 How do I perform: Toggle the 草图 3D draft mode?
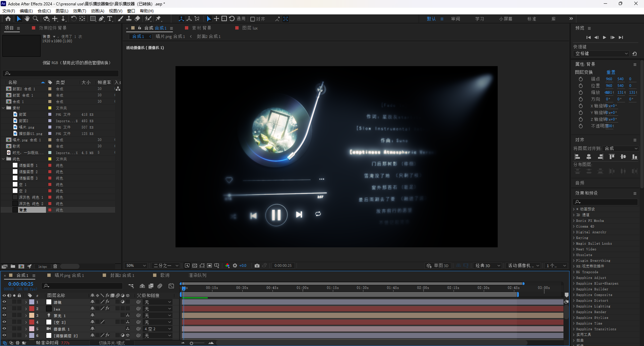437,266
